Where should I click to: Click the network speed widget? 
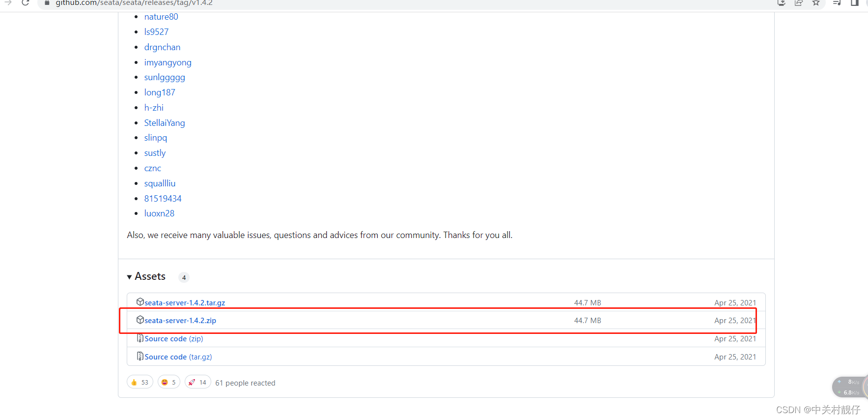click(x=850, y=387)
